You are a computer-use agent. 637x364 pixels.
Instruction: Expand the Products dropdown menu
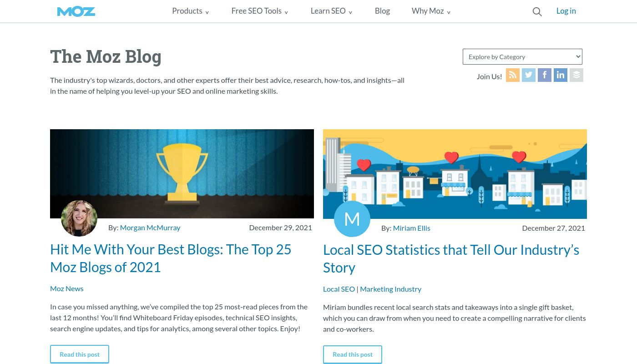[x=187, y=11]
